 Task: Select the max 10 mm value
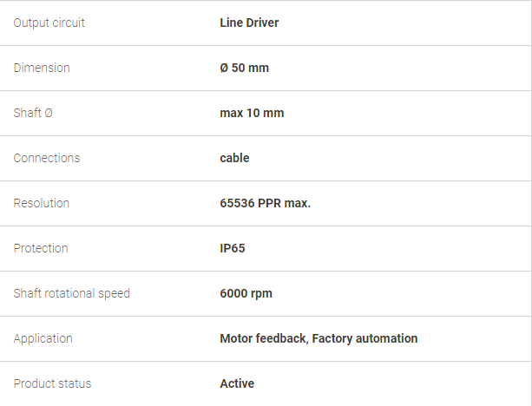[252, 113]
